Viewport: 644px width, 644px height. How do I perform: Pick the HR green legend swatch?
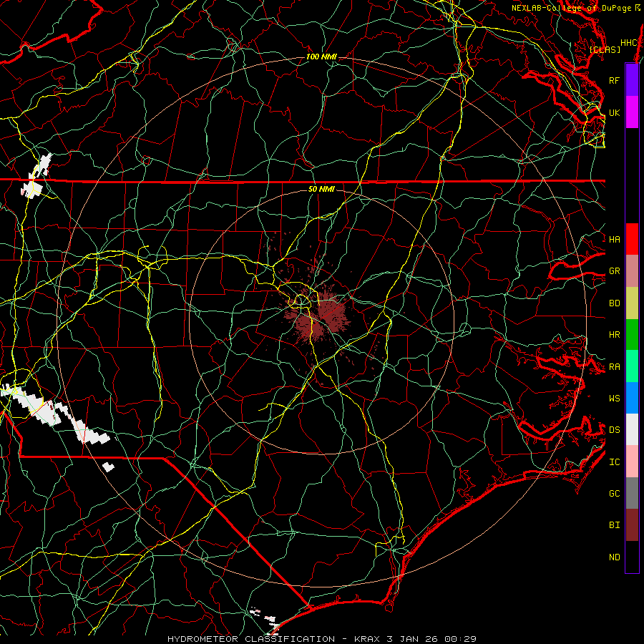(632, 334)
